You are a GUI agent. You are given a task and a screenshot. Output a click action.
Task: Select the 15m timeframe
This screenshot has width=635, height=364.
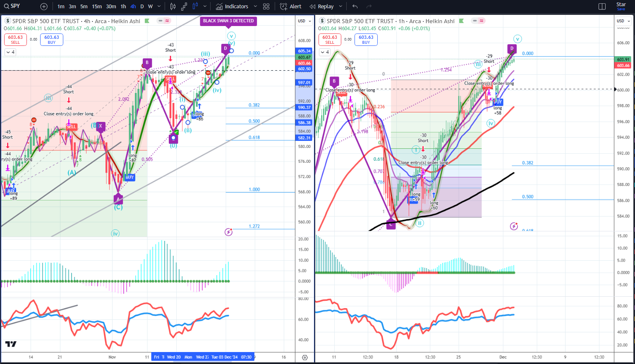[x=97, y=7]
